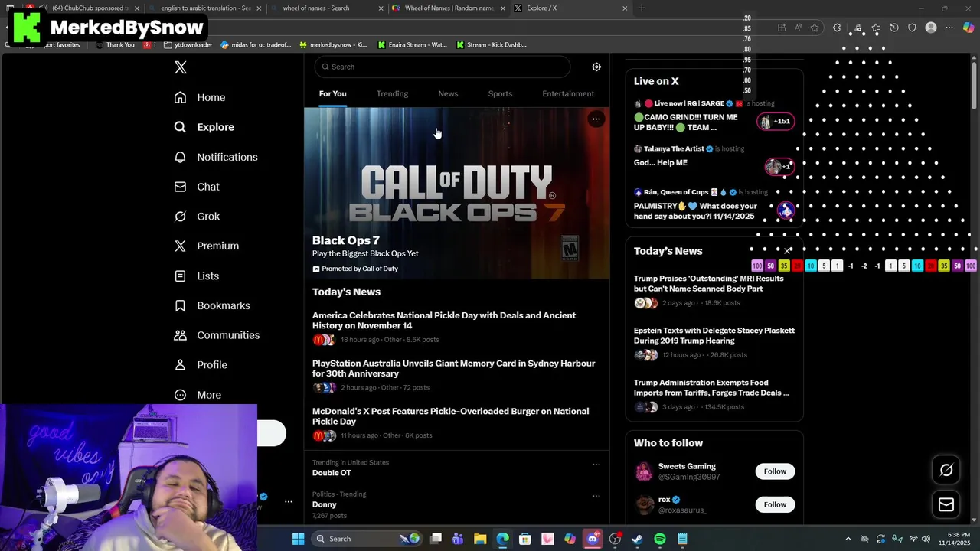Open Edge browser essentials shield icon
980x551 pixels.
912,28
